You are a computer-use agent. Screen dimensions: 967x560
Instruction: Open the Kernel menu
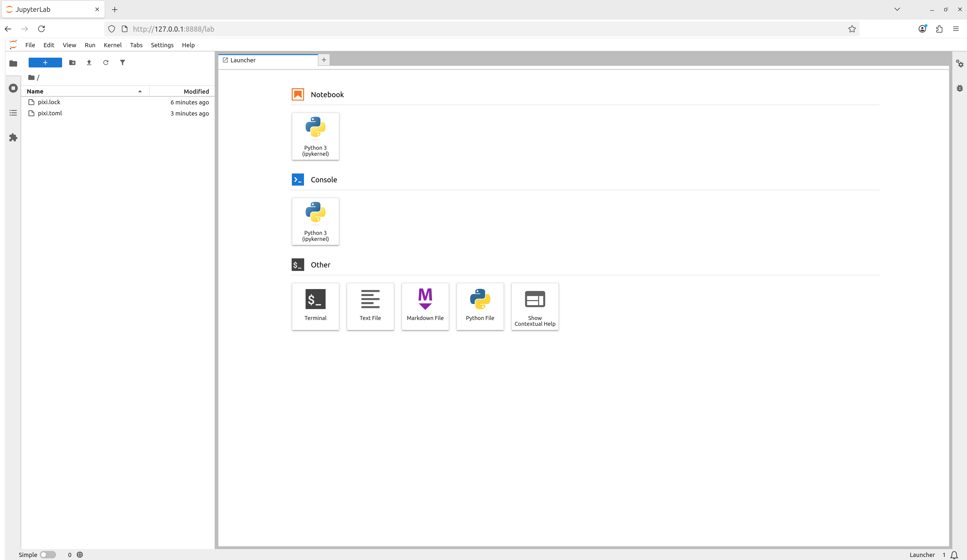112,45
